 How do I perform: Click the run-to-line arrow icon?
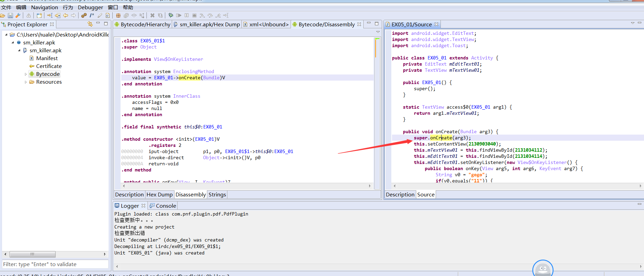tap(226, 15)
